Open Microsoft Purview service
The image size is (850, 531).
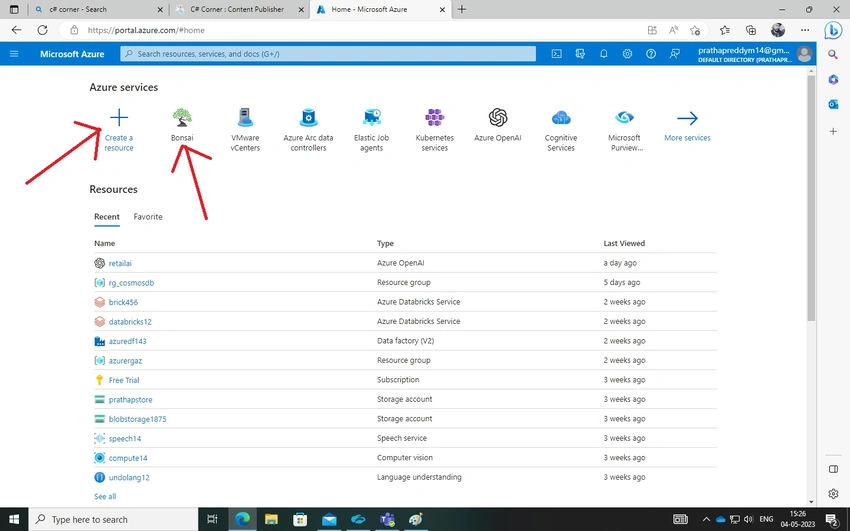click(x=624, y=129)
